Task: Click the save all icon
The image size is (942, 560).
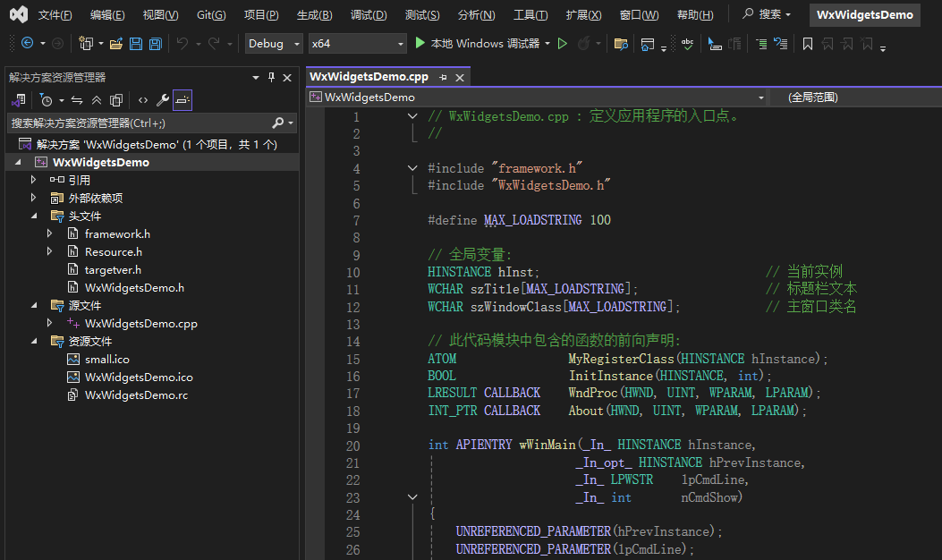Action: coord(156,43)
